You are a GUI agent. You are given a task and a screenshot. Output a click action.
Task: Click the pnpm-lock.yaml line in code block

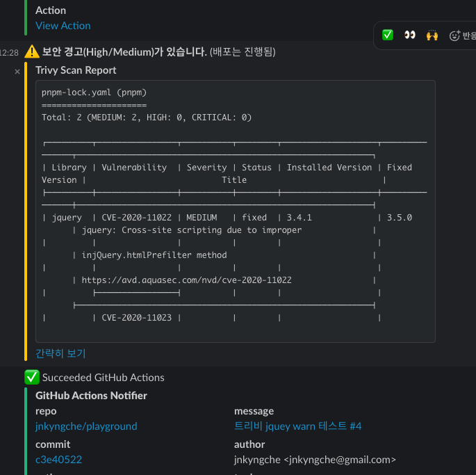click(94, 92)
